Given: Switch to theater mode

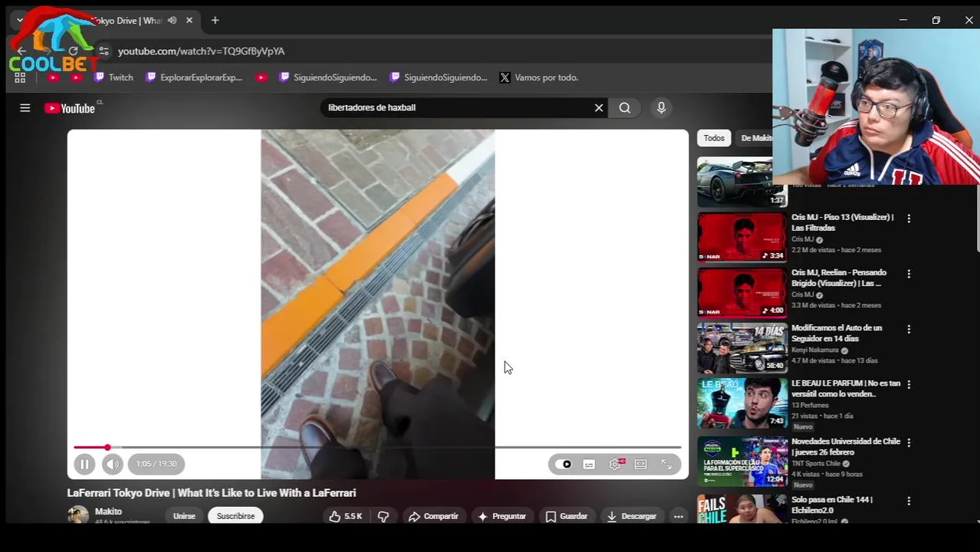Looking at the screenshot, I should point(641,464).
